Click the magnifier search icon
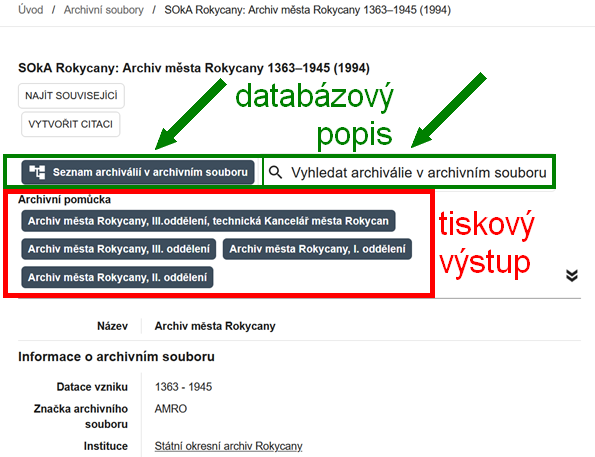 click(275, 172)
